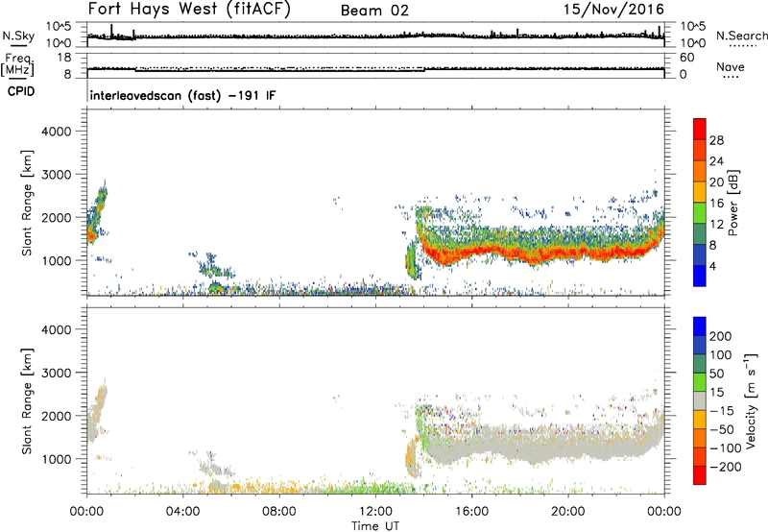768x532 pixels.
Task: Click the 4 label on power colorbar
Action: 712,266
